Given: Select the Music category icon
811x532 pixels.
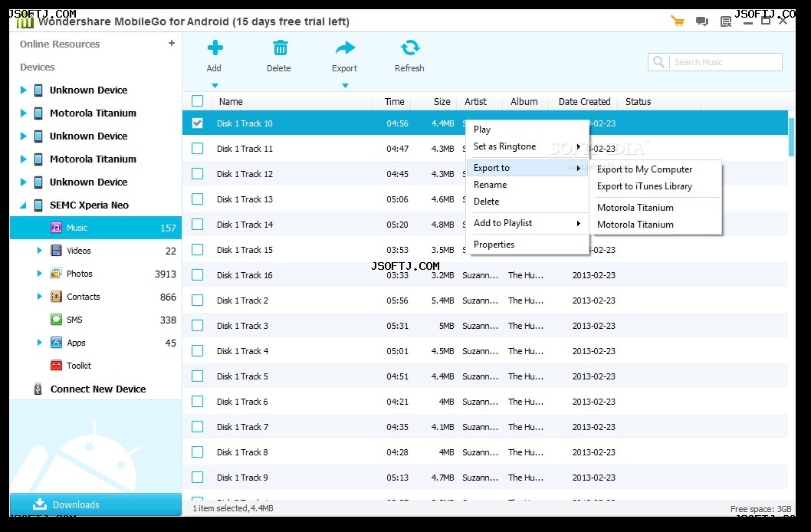Looking at the screenshot, I should tap(57, 228).
